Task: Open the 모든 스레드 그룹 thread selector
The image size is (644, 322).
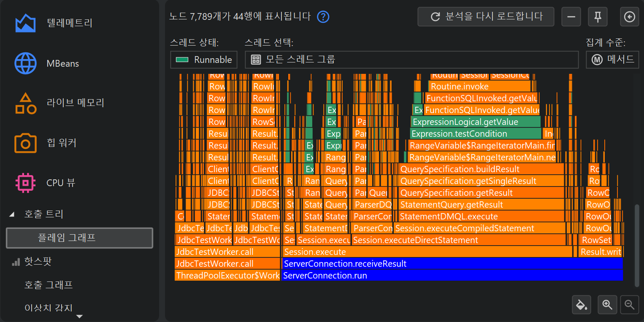Action: (x=411, y=60)
